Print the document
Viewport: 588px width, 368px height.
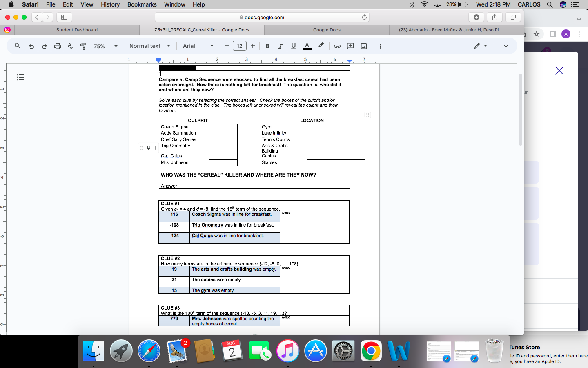[x=58, y=46]
